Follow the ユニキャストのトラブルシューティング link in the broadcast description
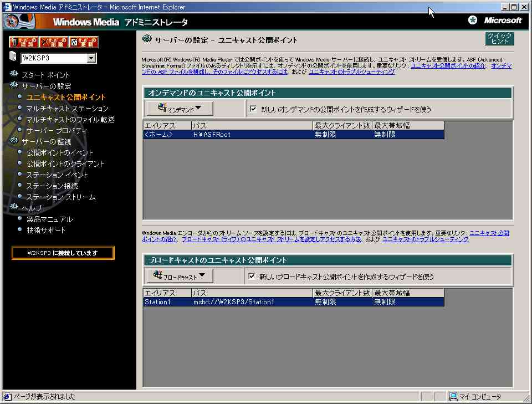This screenshot has width=532, height=404. click(x=426, y=239)
